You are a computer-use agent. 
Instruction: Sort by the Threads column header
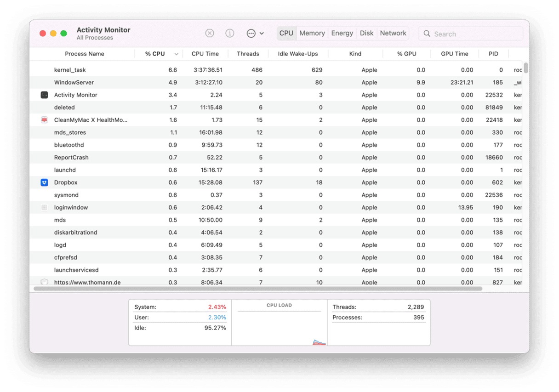pos(248,54)
